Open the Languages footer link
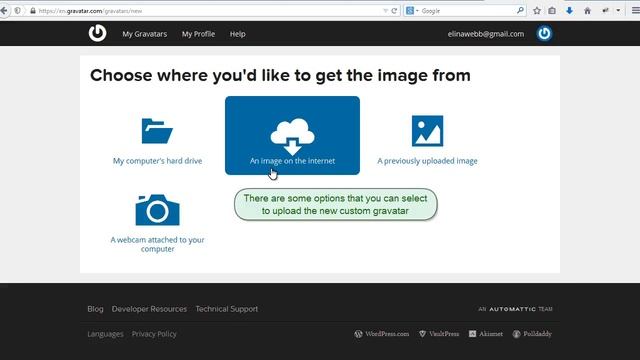The height and width of the screenshot is (360, 640). point(105,334)
